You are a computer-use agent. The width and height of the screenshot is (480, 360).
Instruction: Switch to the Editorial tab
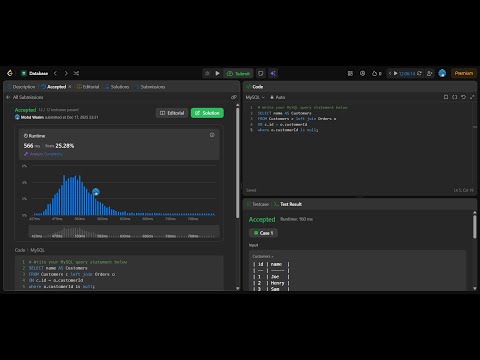coord(88,87)
